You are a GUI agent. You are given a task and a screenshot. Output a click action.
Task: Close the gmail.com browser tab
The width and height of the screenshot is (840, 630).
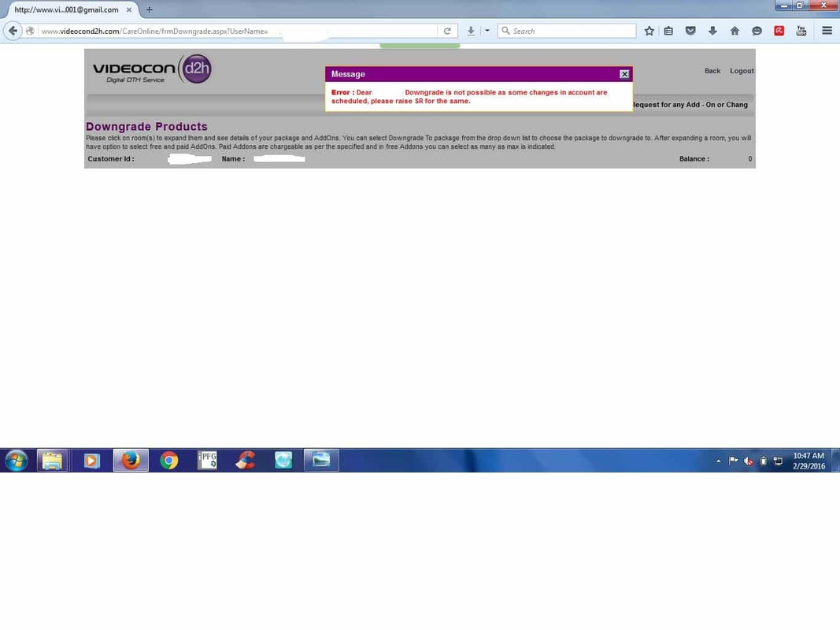[129, 9]
